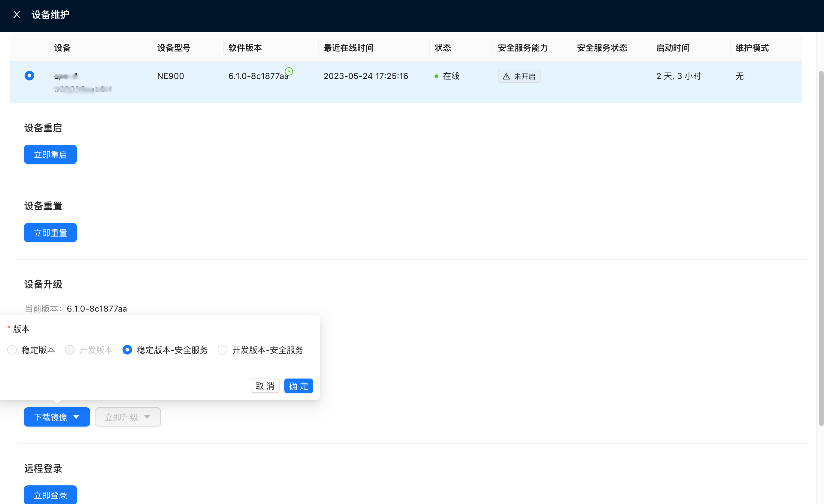Cancel the version popup with 取消

[x=265, y=386]
